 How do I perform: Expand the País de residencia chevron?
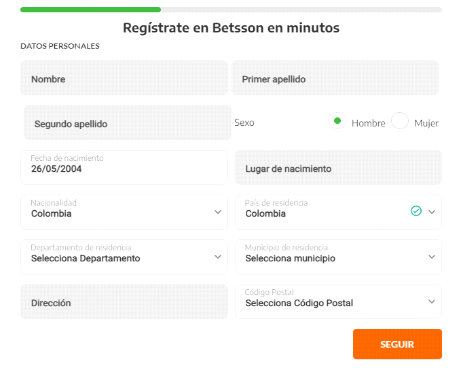click(432, 212)
